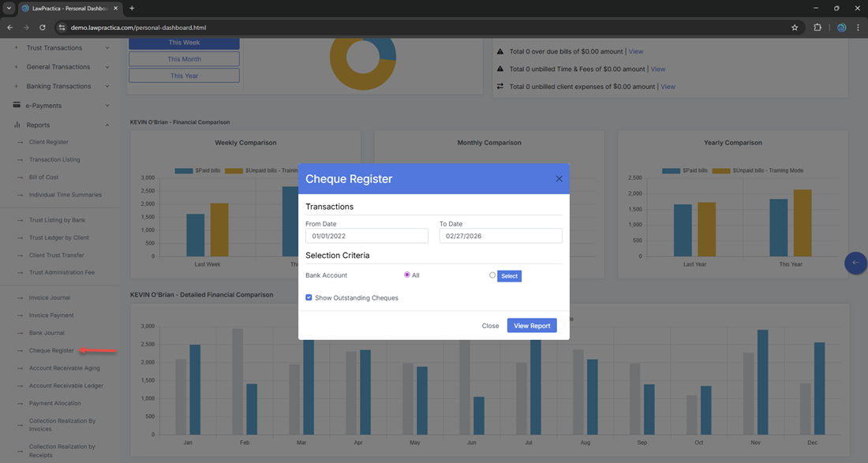Click the View Report button
This screenshot has height=463, width=868.
coord(531,326)
